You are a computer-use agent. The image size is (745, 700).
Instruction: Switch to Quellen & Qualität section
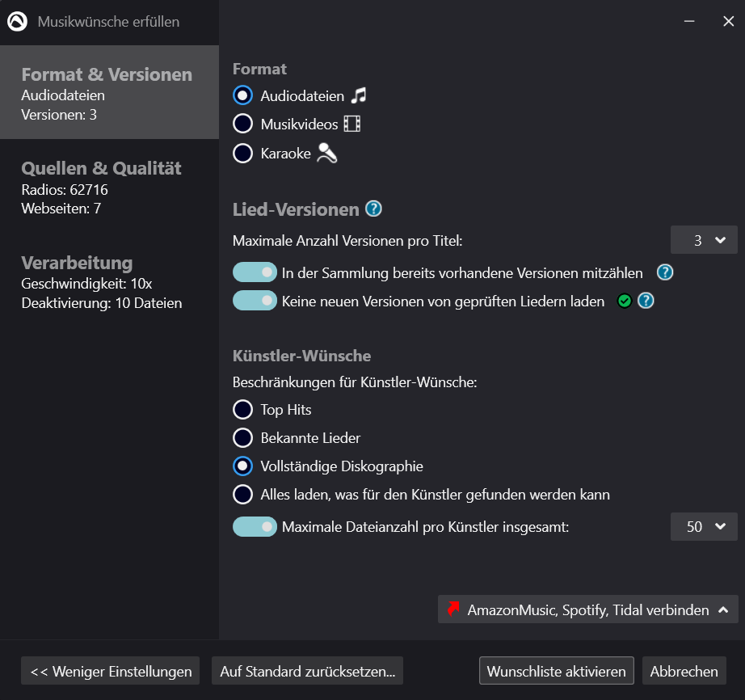109,188
